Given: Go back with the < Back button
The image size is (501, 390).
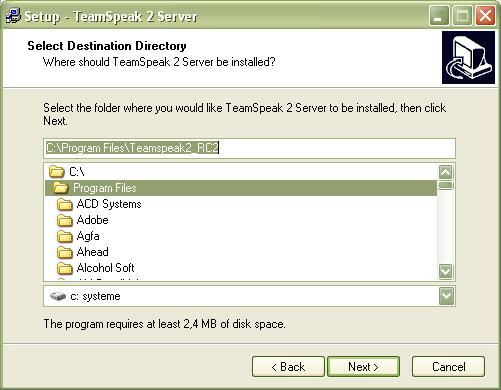Looking at the screenshot, I should [288, 367].
